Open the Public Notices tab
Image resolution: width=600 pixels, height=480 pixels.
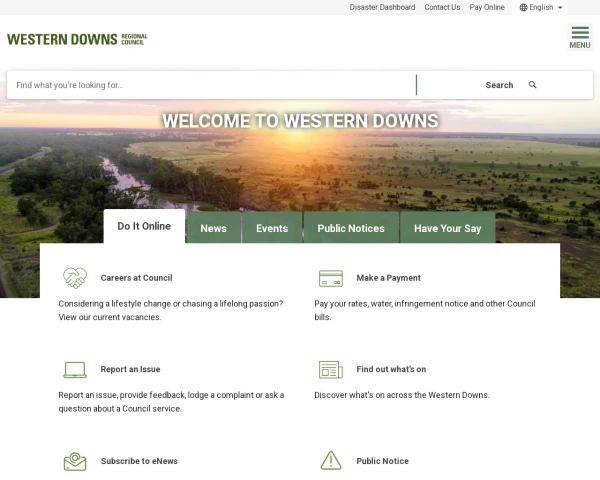click(x=351, y=228)
